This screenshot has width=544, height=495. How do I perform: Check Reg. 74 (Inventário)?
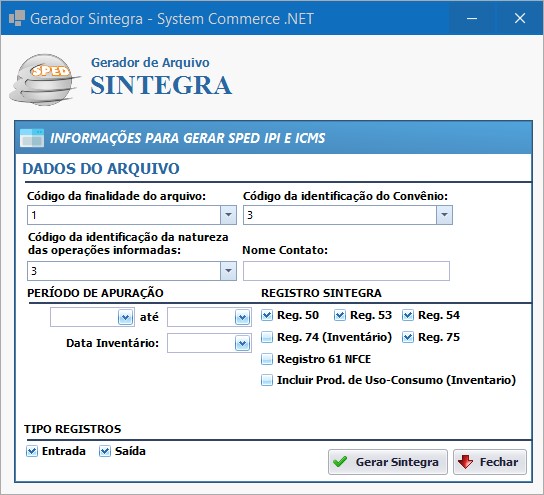[x=267, y=337]
